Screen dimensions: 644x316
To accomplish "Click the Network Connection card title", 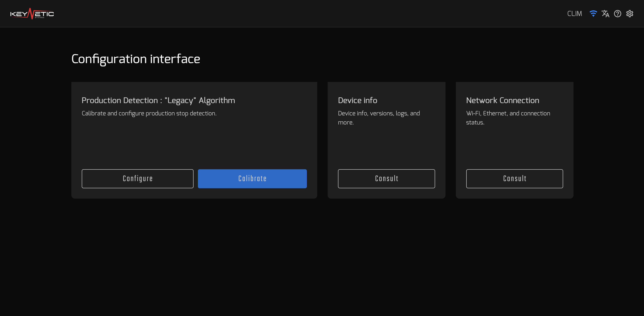I will tap(503, 101).
